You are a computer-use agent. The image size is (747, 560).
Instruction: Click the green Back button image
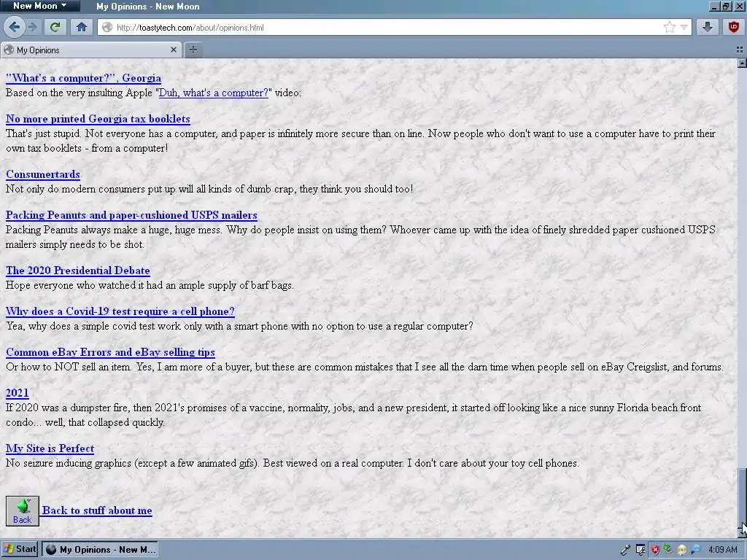23,511
